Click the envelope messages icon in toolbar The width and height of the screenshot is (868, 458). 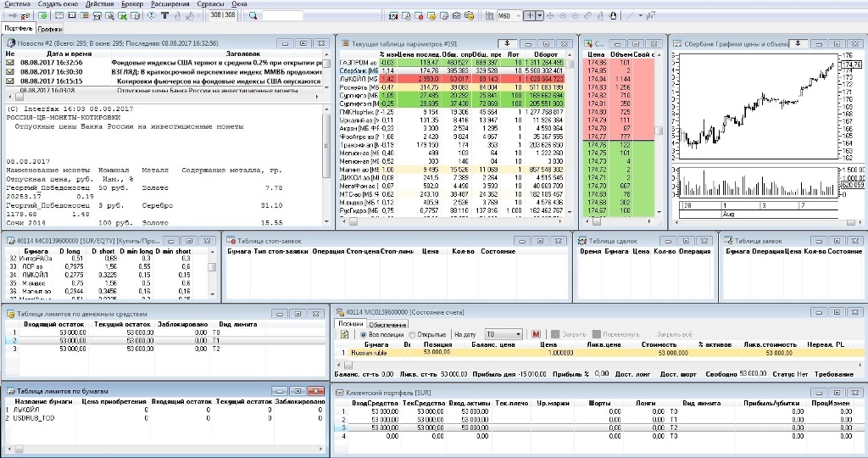457,15
